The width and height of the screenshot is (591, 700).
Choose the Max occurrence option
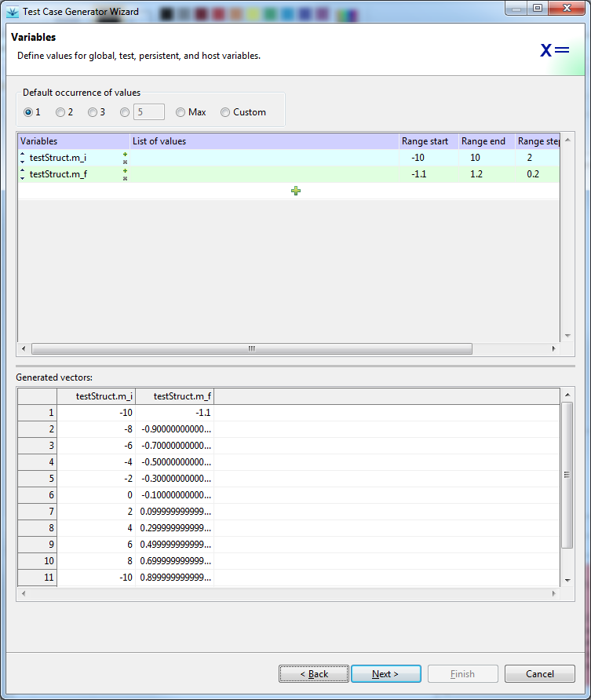pos(181,112)
